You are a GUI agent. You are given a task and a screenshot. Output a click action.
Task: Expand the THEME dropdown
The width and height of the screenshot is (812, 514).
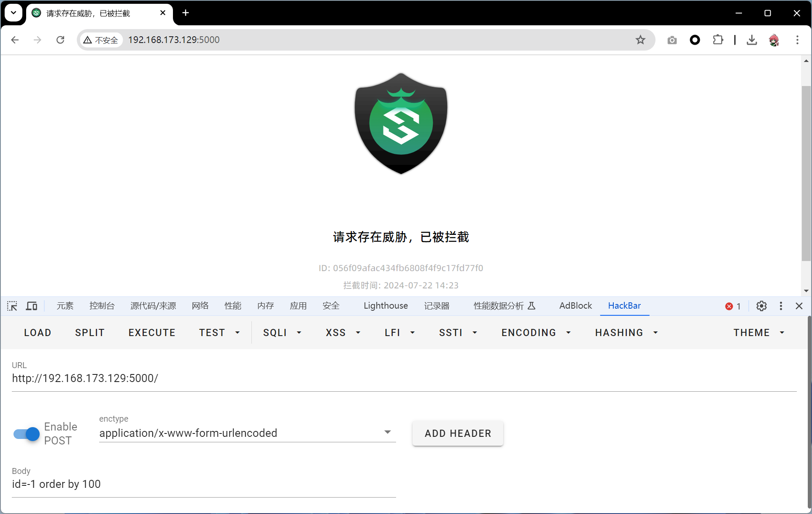click(x=758, y=333)
